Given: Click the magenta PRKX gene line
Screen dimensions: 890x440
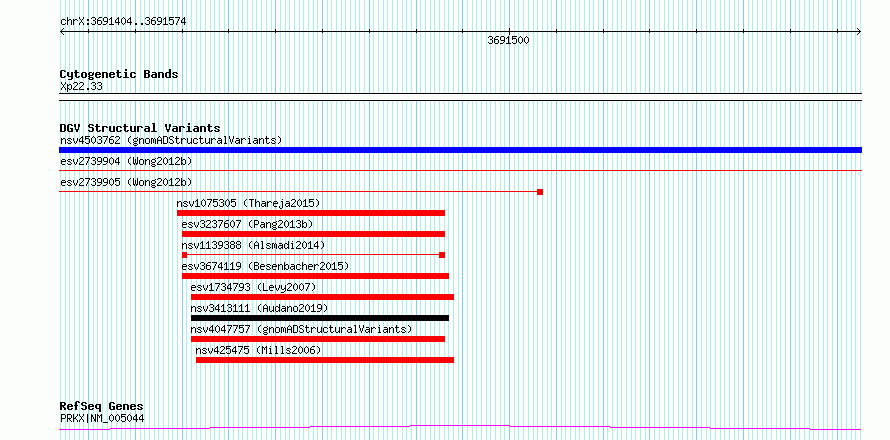Looking at the screenshot, I should point(460,427).
